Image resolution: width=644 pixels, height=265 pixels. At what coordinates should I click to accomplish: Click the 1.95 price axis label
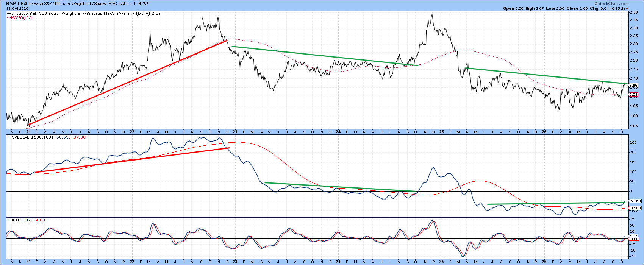(633, 106)
